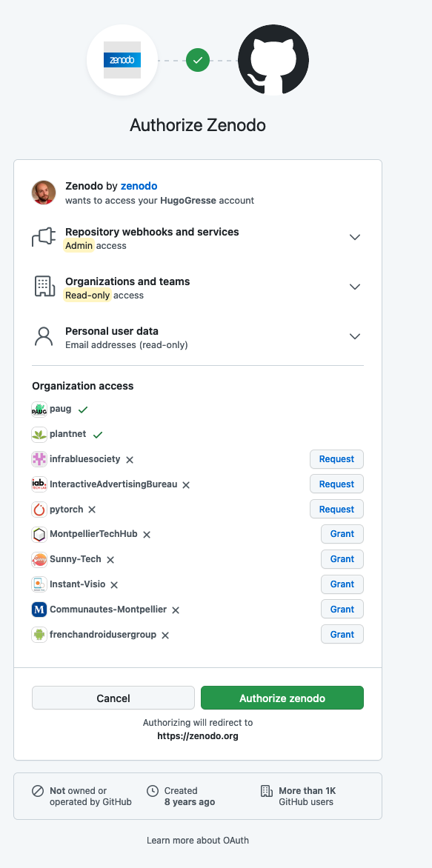Image resolution: width=432 pixels, height=868 pixels.
Task: Click the https://zenodo.org redirect link
Action: 197,735
